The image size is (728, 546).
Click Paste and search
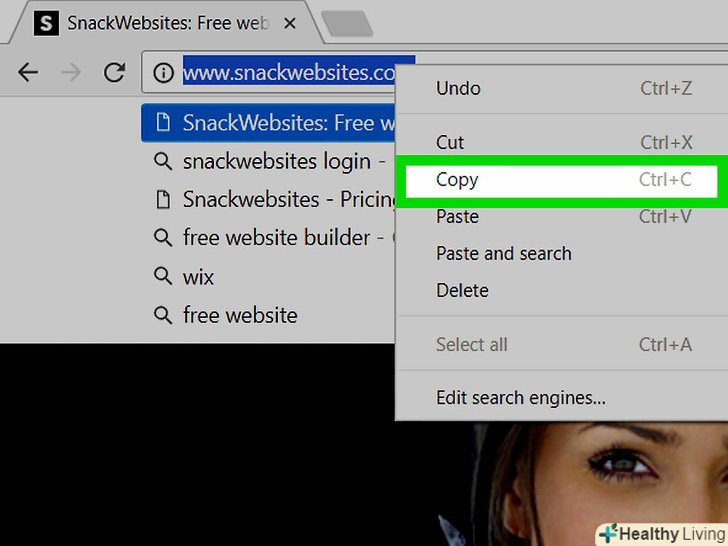(x=504, y=254)
